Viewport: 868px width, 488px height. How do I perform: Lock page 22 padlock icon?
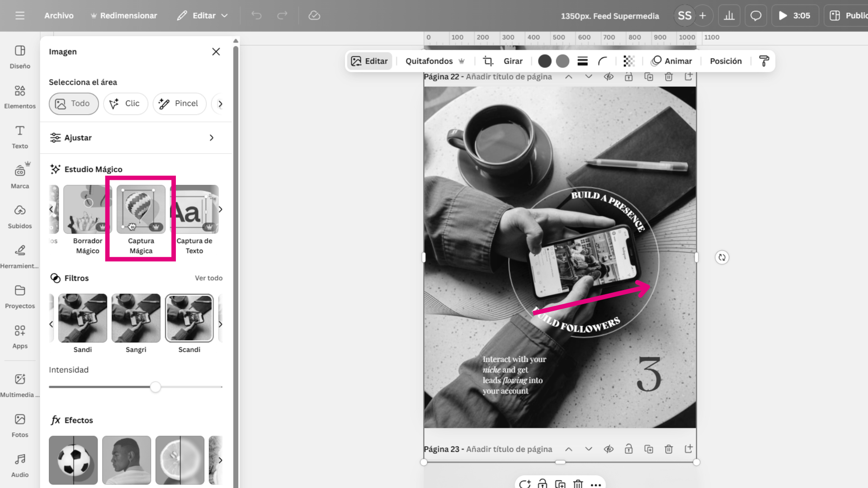pyautogui.click(x=628, y=77)
